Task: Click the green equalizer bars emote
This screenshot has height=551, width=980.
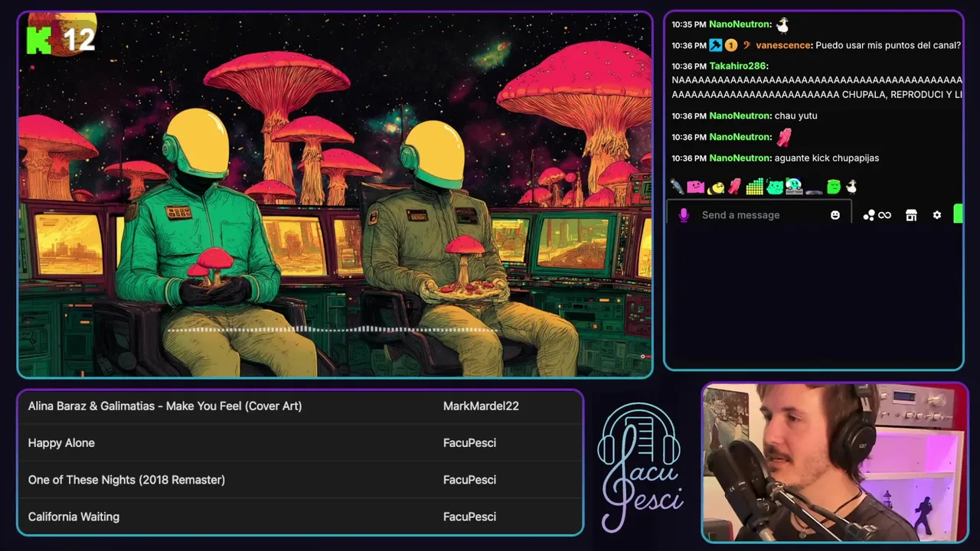Action: (x=754, y=187)
